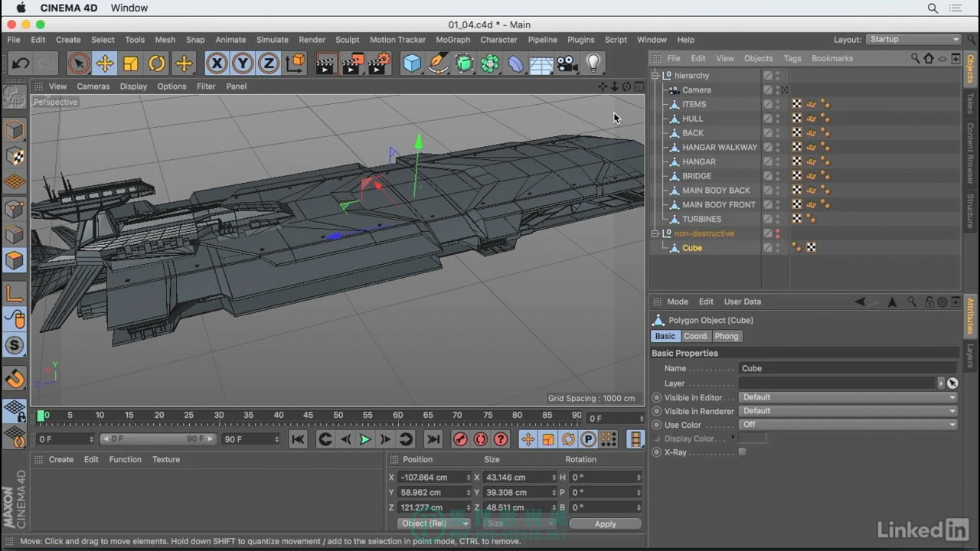Open the Object (Rel) dropdown
Image resolution: width=980 pixels, height=551 pixels.
tap(433, 523)
